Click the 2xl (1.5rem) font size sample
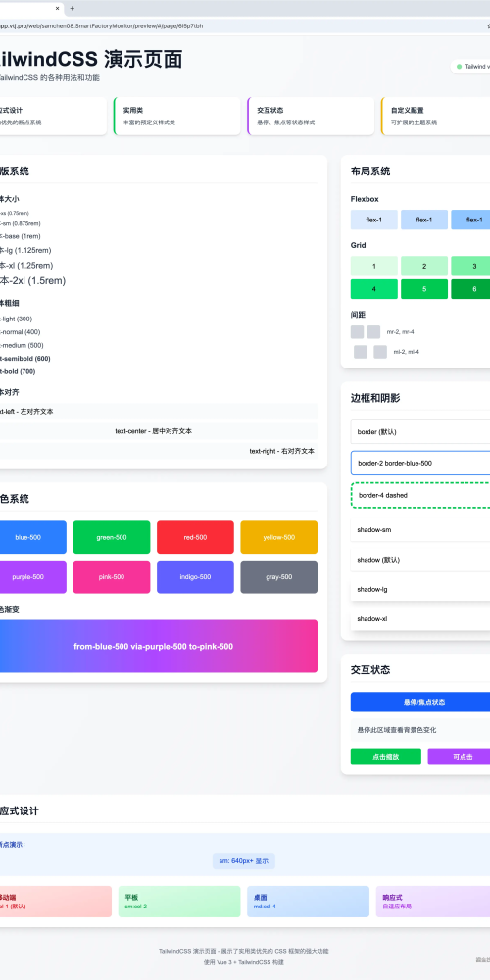The width and height of the screenshot is (490, 980). click(x=32, y=280)
